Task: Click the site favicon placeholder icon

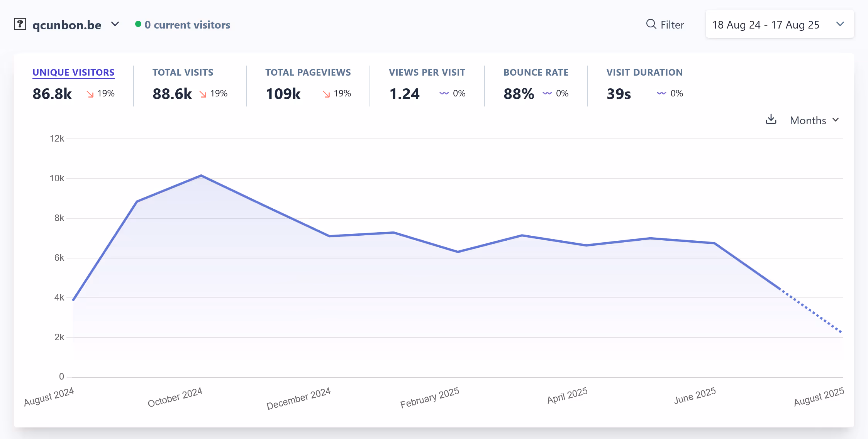Action: click(20, 24)
